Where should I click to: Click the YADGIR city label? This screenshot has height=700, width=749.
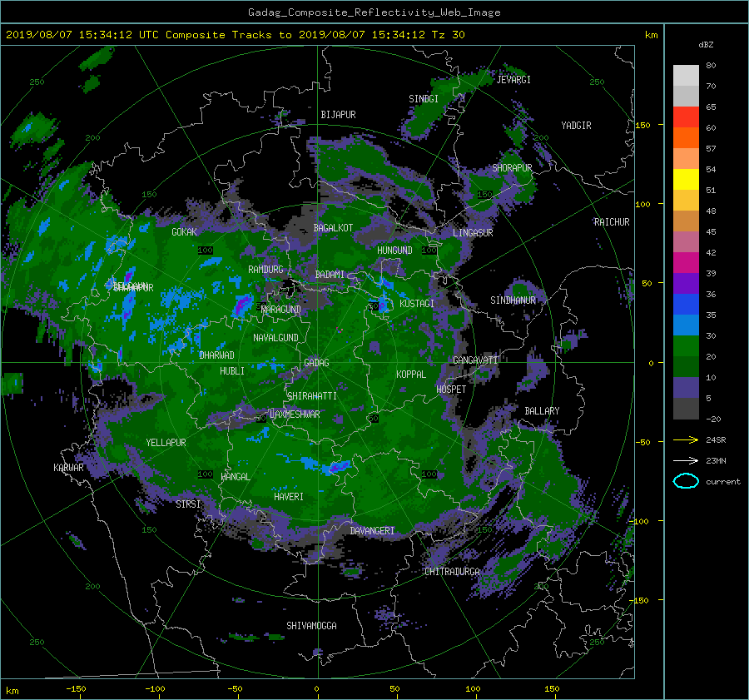click(x=576, y=126)
